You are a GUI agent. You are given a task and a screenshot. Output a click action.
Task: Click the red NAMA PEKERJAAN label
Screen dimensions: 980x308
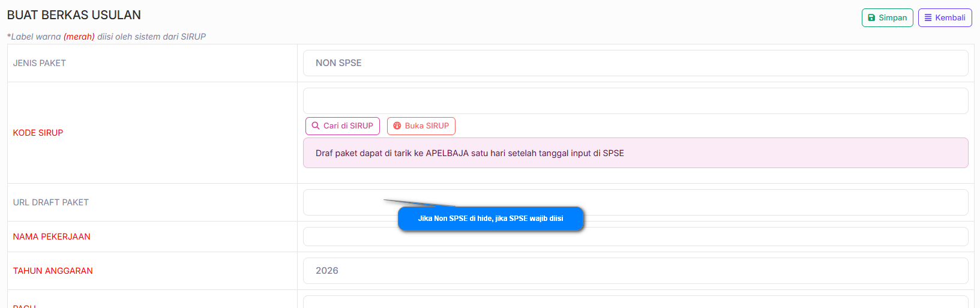coord(52,237)
